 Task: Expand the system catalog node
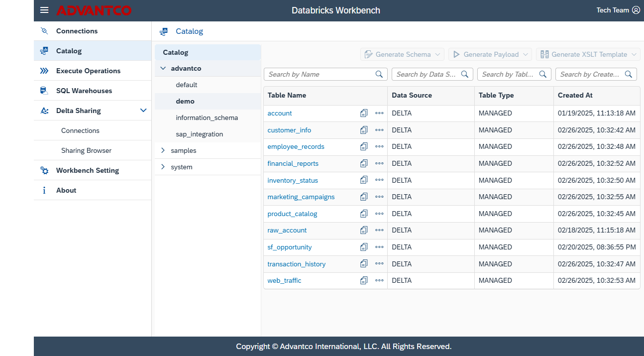pos(163,167)
